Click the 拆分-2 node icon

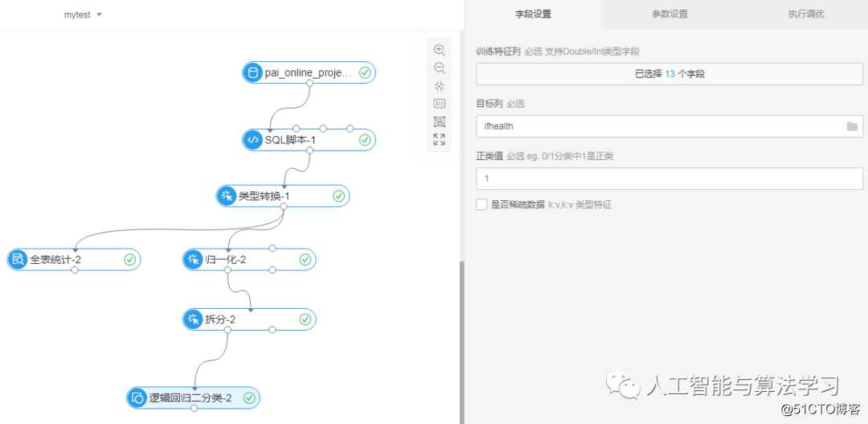[193, 319]
